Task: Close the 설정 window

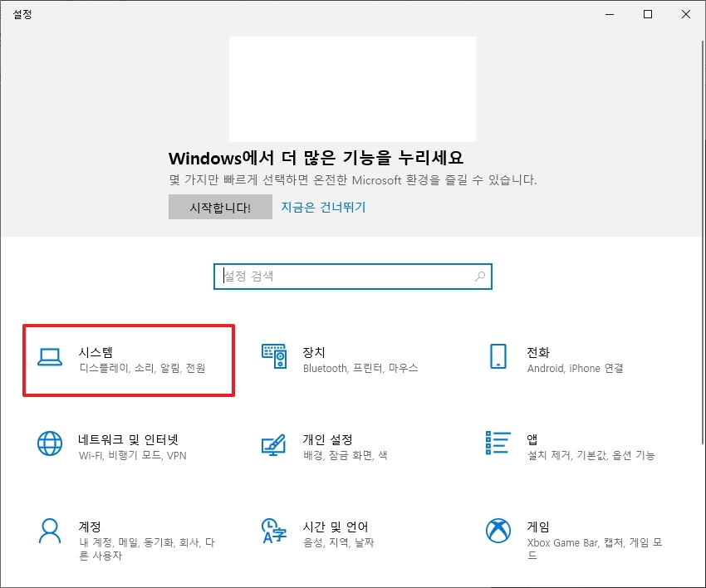Action: click(686, 14)
